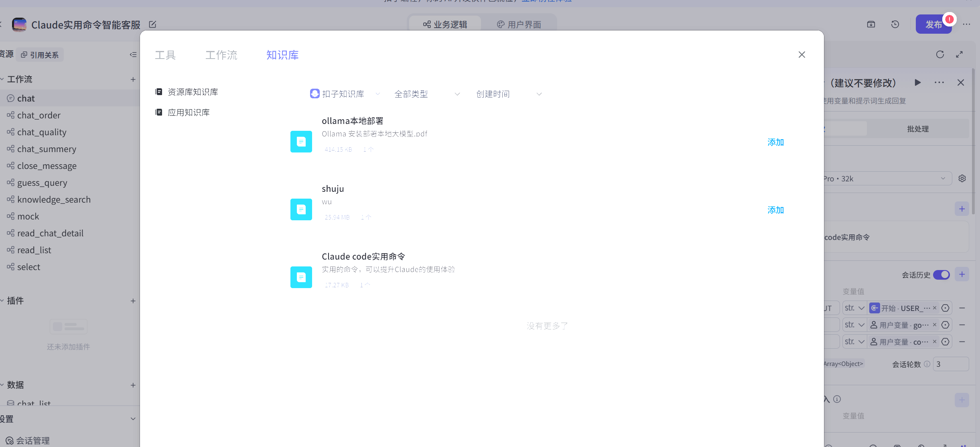Expand the 设置 section chevron
This screenshot has height=447, width=980.
pos(133,419)
